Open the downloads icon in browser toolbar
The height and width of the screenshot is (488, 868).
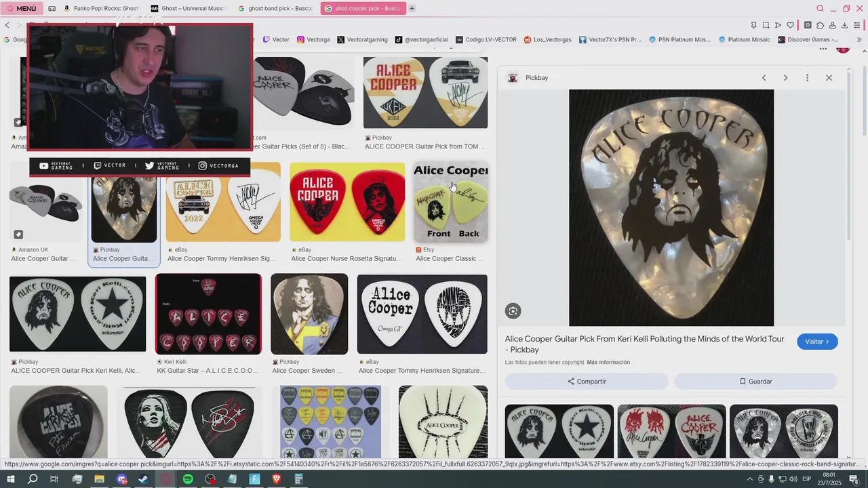coord(844,25)
